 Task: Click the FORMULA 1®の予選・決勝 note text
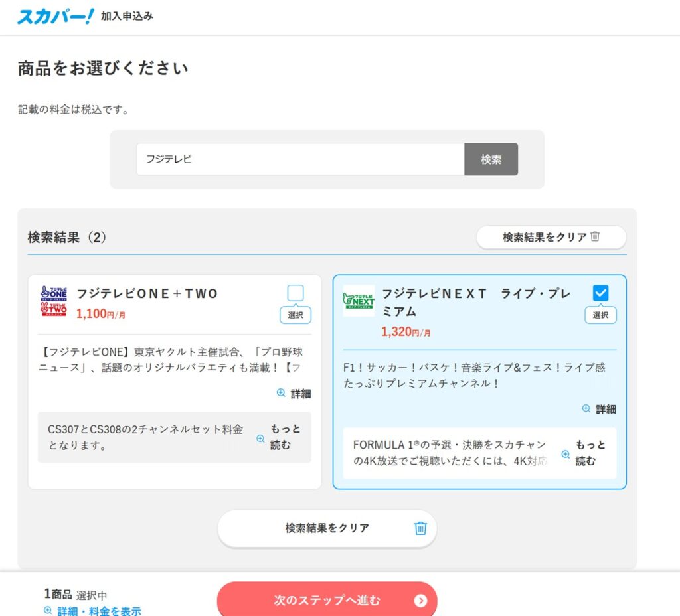tap(450, 453)
